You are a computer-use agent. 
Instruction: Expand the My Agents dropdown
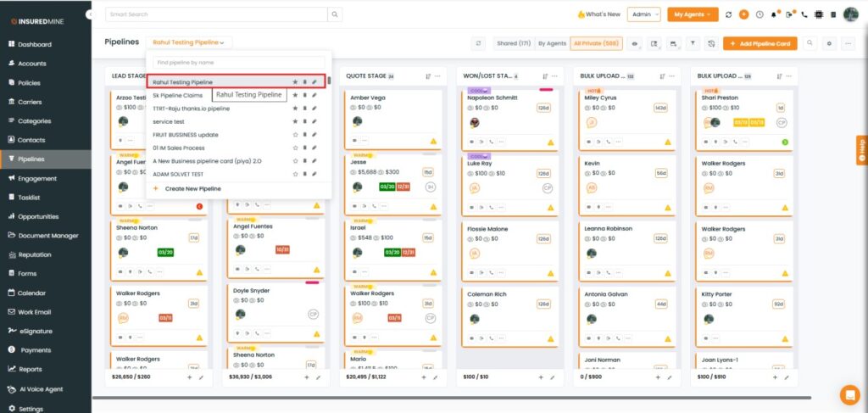click(x=692, y=14)
